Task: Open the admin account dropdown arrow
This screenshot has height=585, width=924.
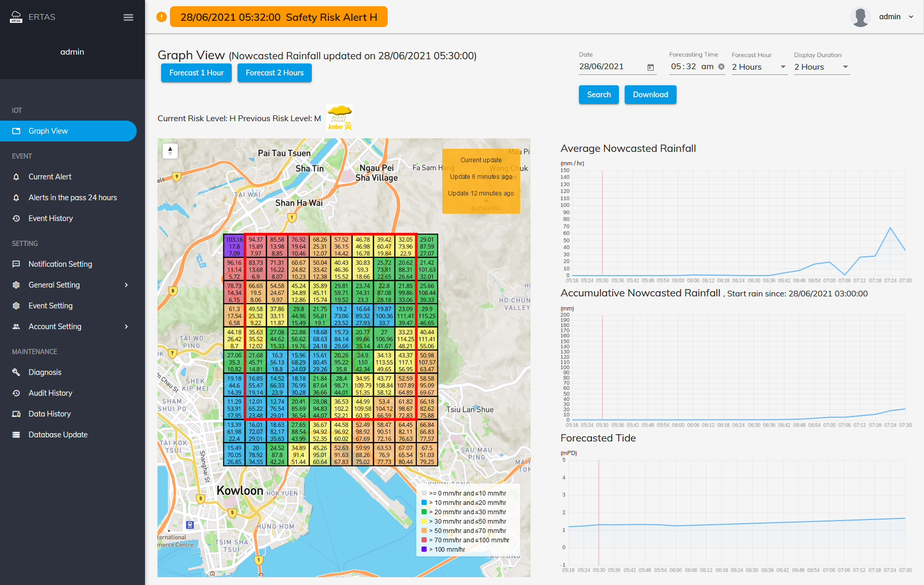Action: click(911, 17)
